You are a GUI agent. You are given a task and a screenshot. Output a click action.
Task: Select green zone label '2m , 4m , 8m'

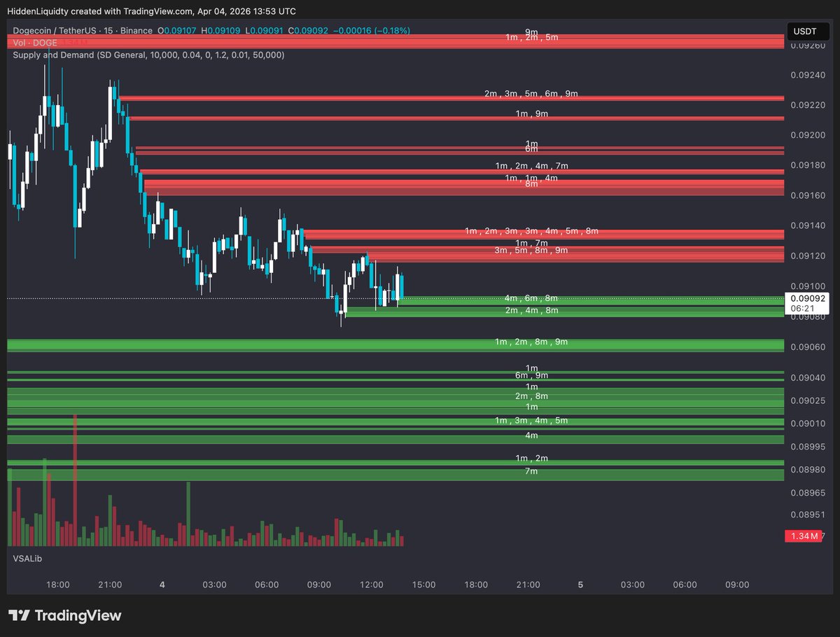coord(531,310)
